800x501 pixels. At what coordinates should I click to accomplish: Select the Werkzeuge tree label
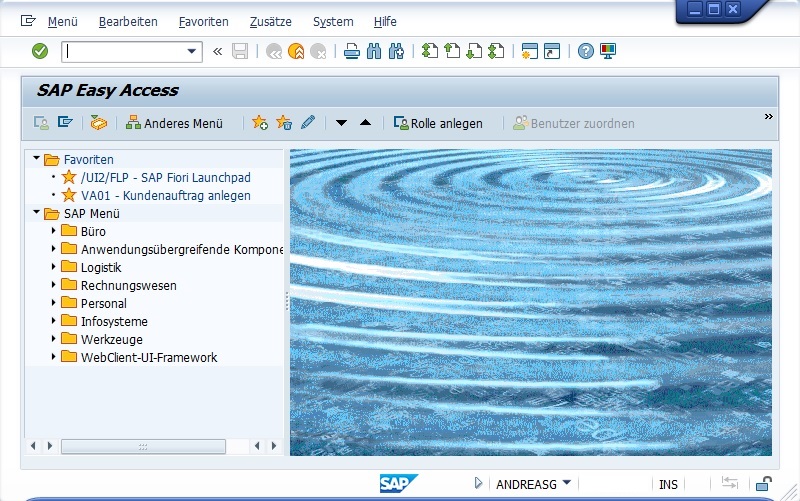click(x=112, y=339)
